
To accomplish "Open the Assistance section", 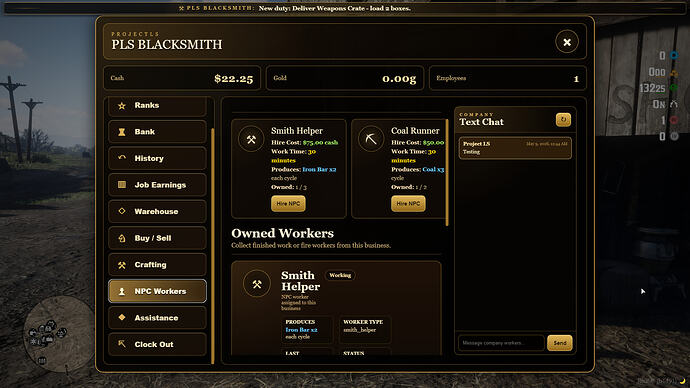I will tap(157, 318).
